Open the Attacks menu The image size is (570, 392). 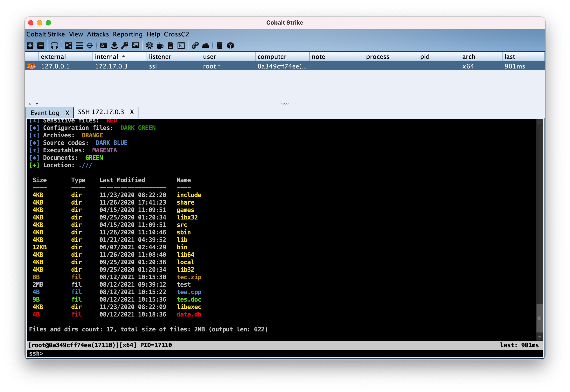tap(98, 34)
